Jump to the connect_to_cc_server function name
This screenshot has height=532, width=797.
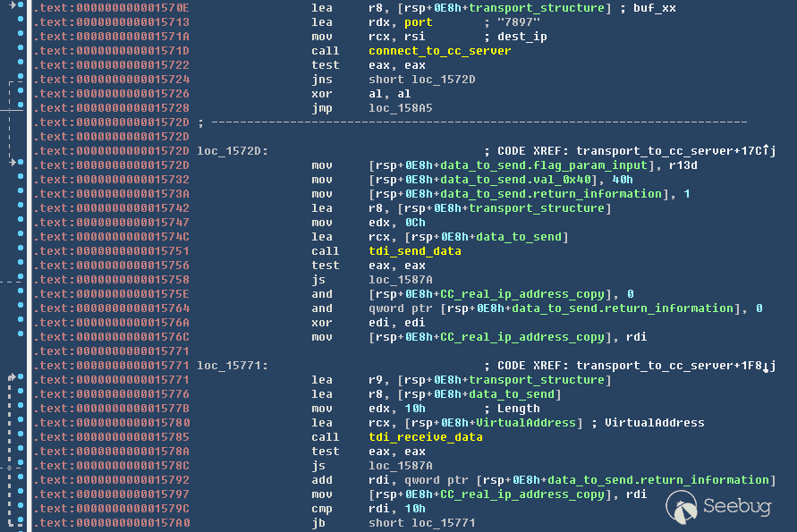coord(440,51)
